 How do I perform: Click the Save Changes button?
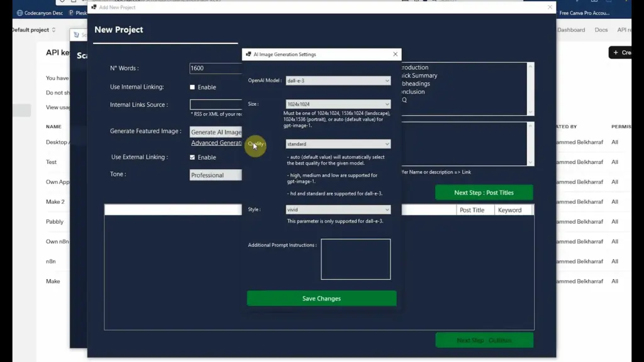(321, 298)
